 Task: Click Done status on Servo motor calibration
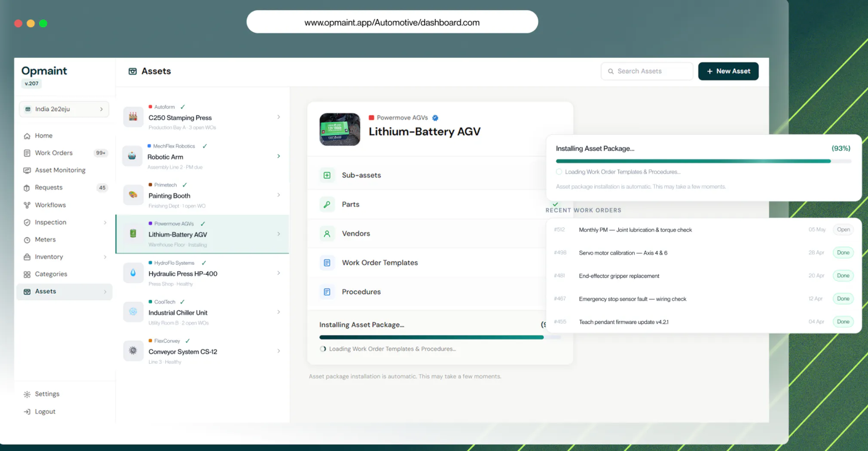pyautogui.click(x=843, y=253)
